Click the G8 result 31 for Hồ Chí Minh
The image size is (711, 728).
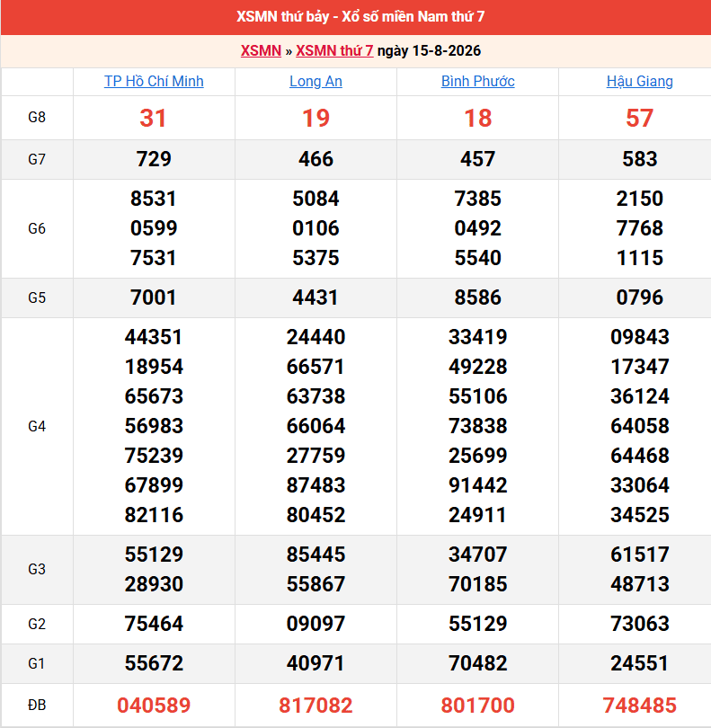153,118
